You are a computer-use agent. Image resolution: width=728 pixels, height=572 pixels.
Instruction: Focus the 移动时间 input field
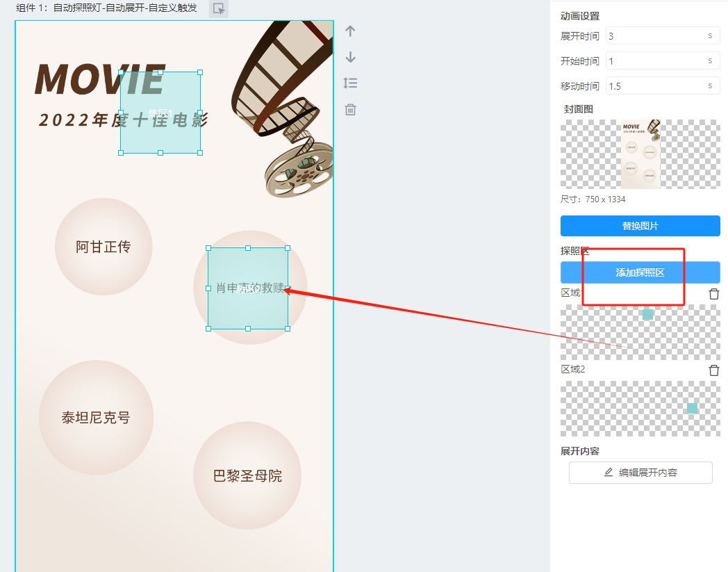pyautogui.click(x=653, y=86)
